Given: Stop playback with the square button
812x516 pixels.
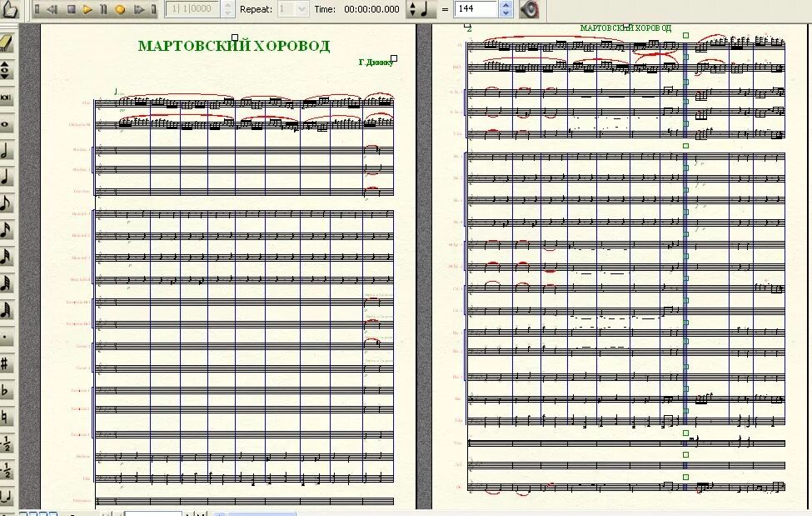Looking at the screenshot, I should [72, 9].
